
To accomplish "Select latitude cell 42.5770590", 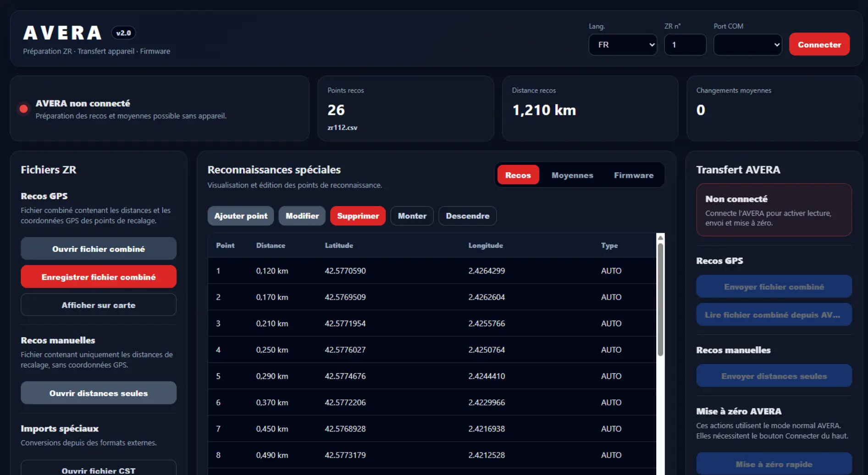I will tap(345, 271).
